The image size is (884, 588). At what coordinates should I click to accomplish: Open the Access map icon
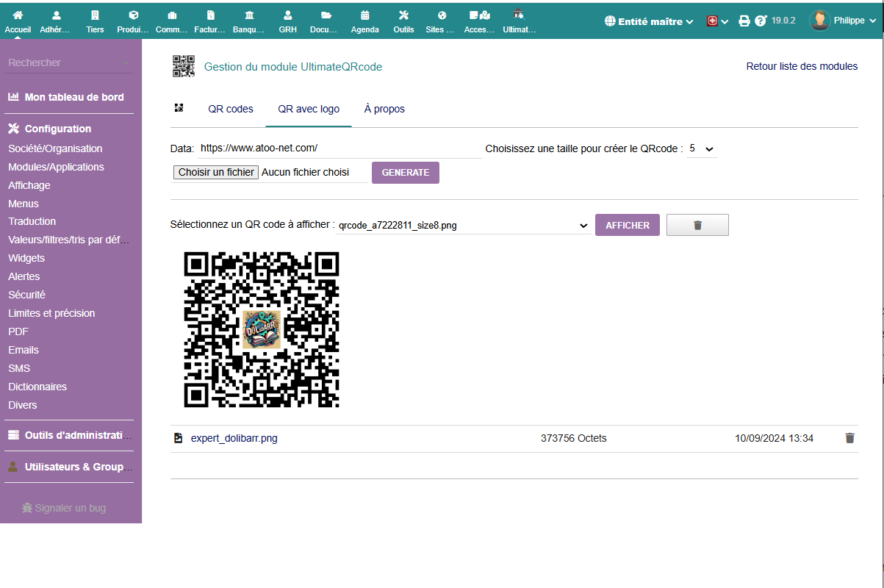click(x=480, y=15)
